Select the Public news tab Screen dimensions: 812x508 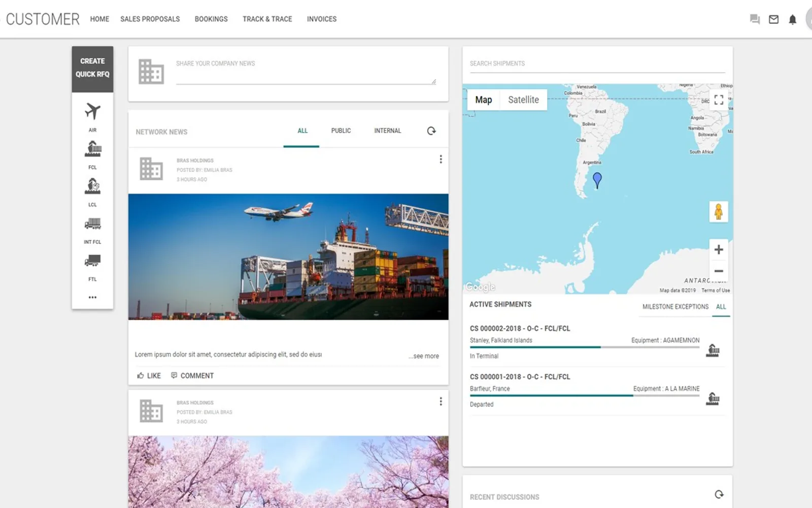(x=341, y=131)
